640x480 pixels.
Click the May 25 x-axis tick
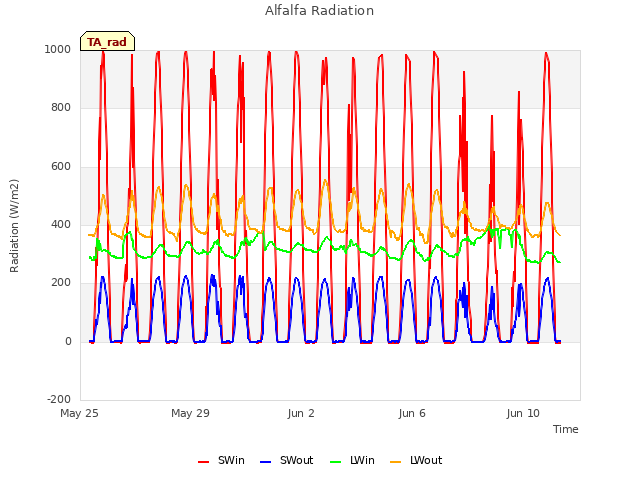tap(80, 413)
